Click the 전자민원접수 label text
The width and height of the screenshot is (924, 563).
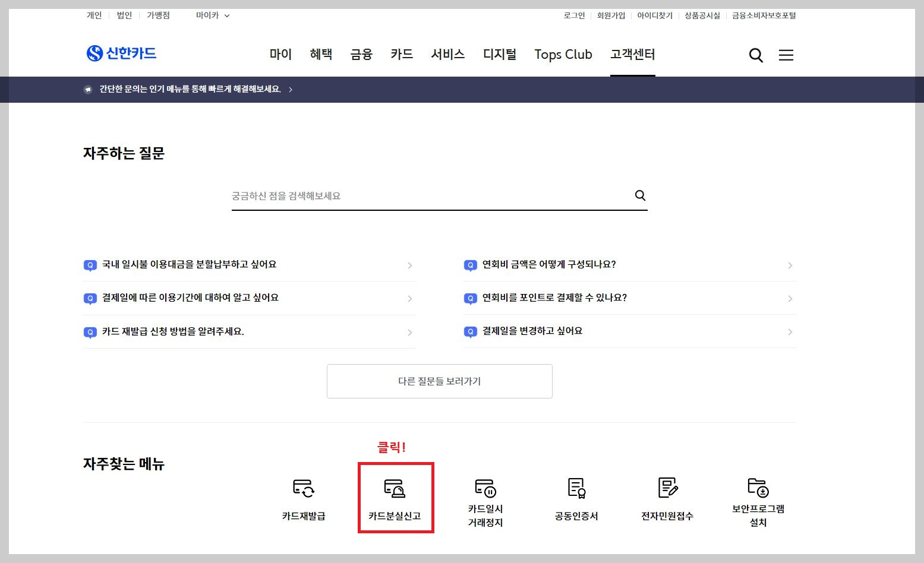pos(667,516)
